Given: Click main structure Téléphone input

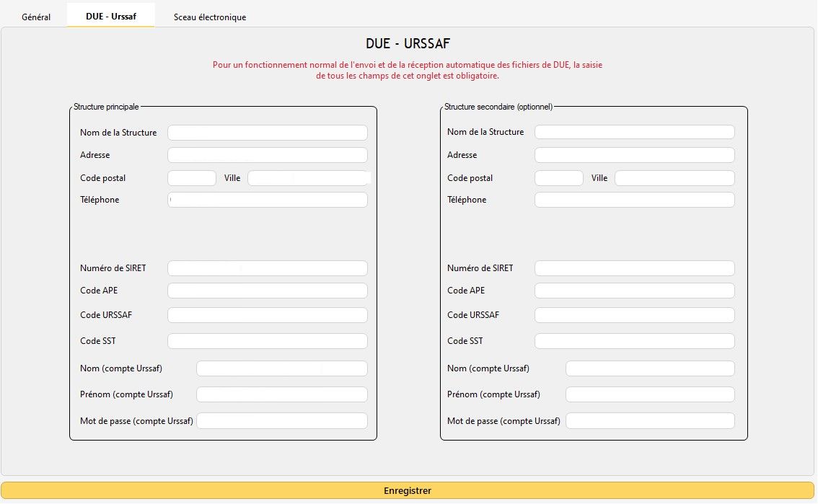Looking at the screenshot, I should (267, 200).
